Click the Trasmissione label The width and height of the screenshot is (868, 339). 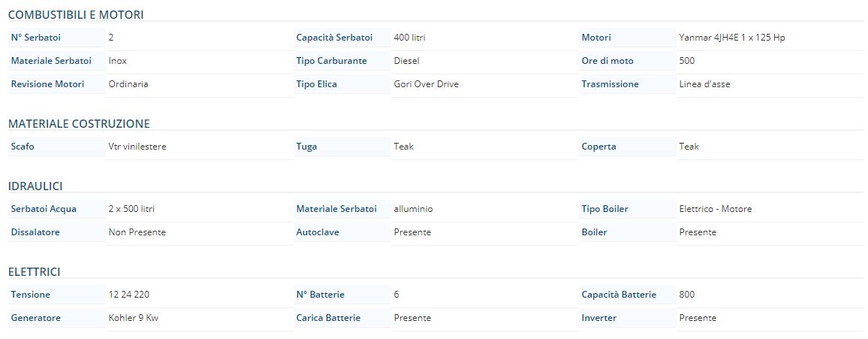(610, 84)
